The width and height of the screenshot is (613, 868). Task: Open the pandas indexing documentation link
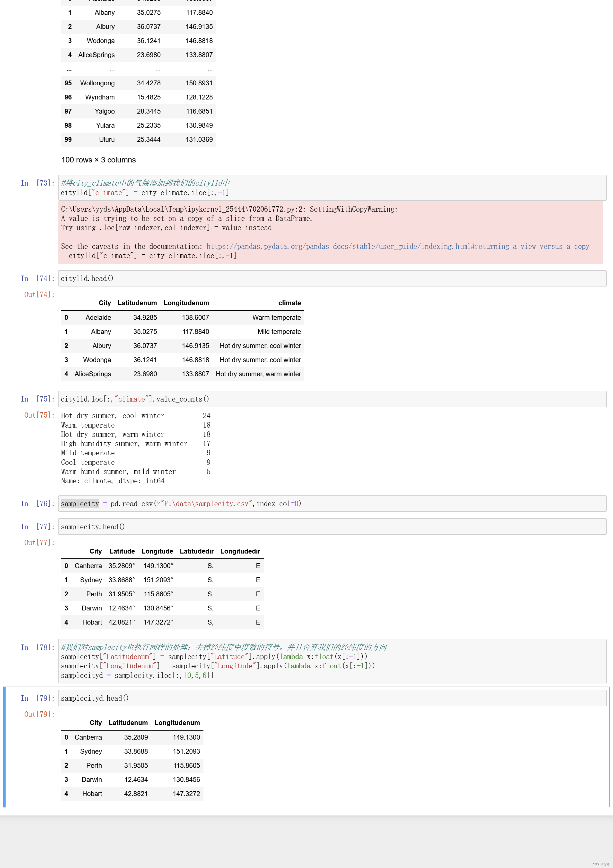398,246
